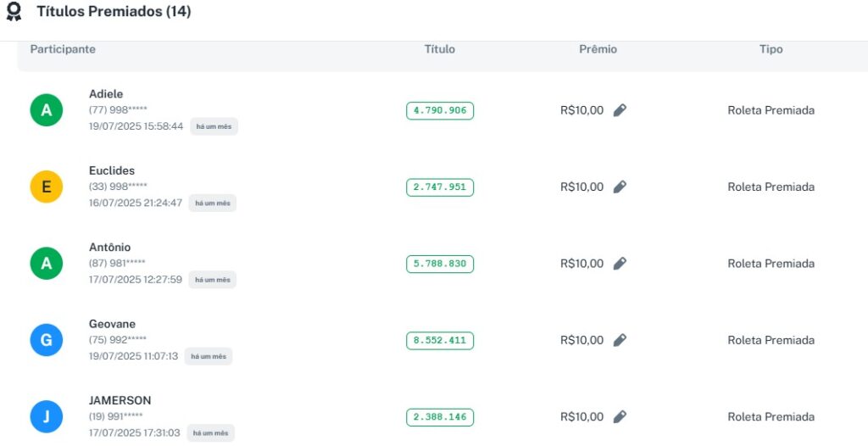Edit Adiele's R$10,00 prize with pencil icon
868x446 pixels.
620,110
